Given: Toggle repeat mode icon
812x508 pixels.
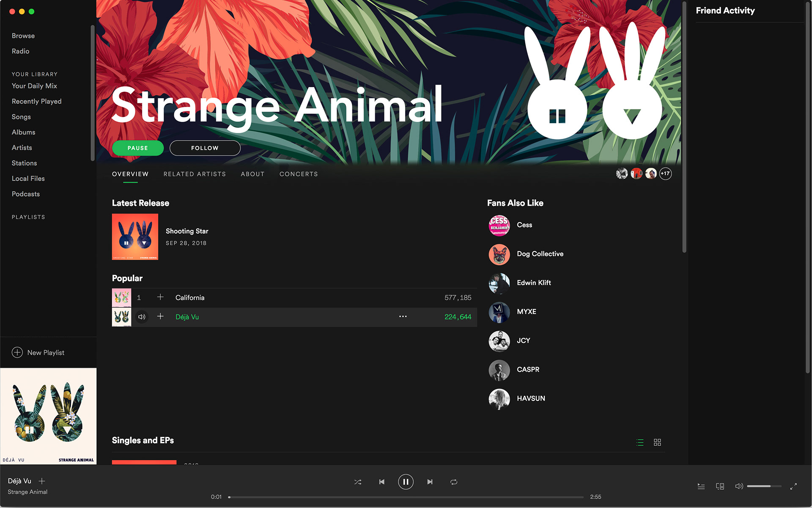Looking at the screenshot, I should (454, 482).
